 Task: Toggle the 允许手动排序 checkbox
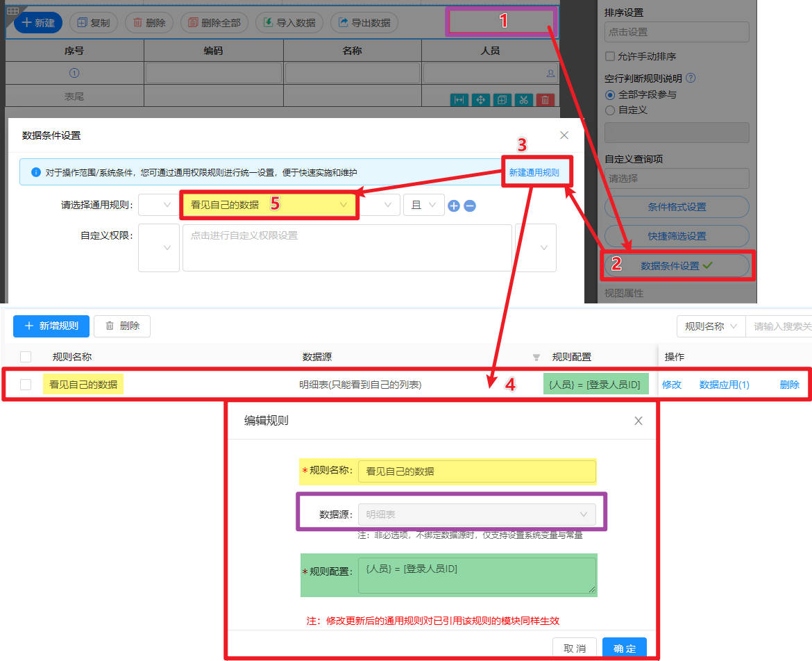(610, 56)
